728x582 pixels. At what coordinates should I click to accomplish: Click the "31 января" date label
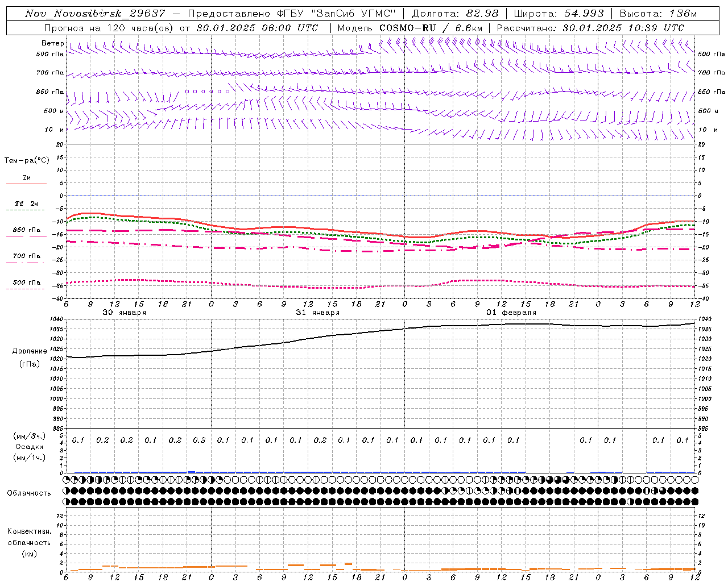click(317, 313)
